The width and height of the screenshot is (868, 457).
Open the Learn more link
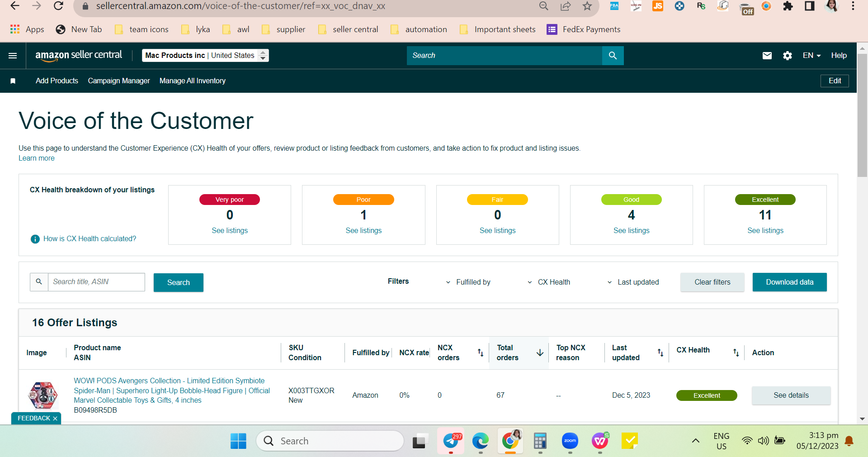tap(37, 158)
